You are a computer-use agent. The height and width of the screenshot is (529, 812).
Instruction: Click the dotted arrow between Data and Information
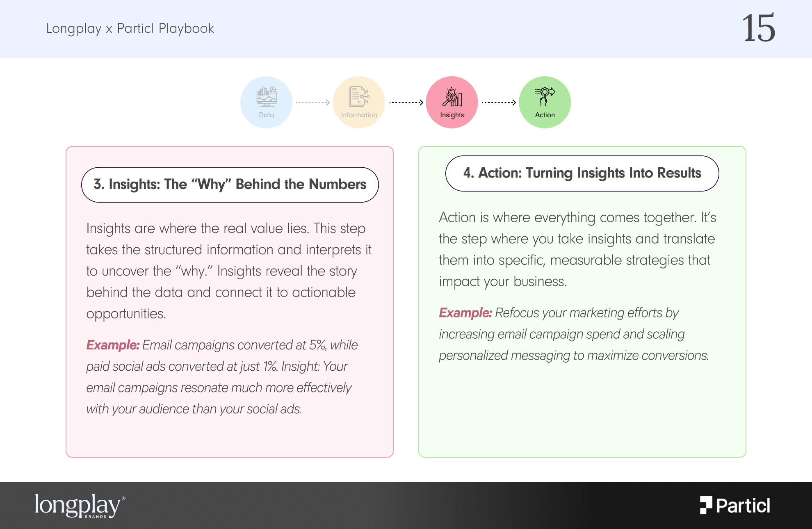[313, 102]
